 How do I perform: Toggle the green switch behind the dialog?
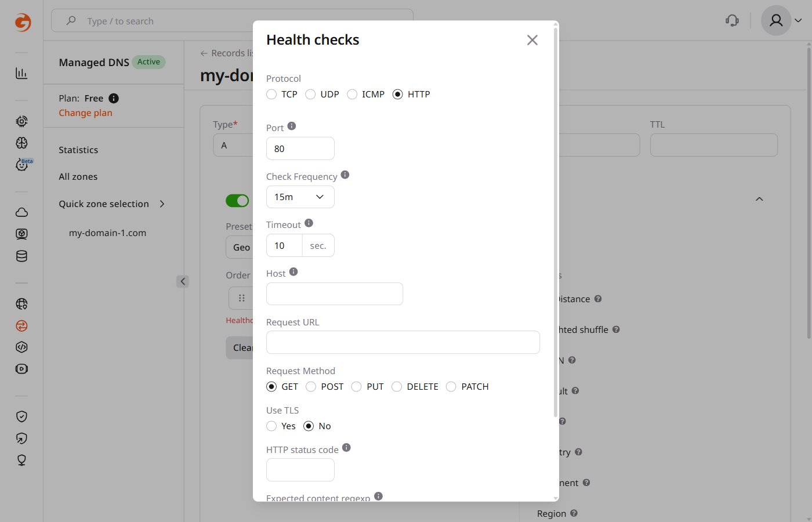(x=237, y=201)
